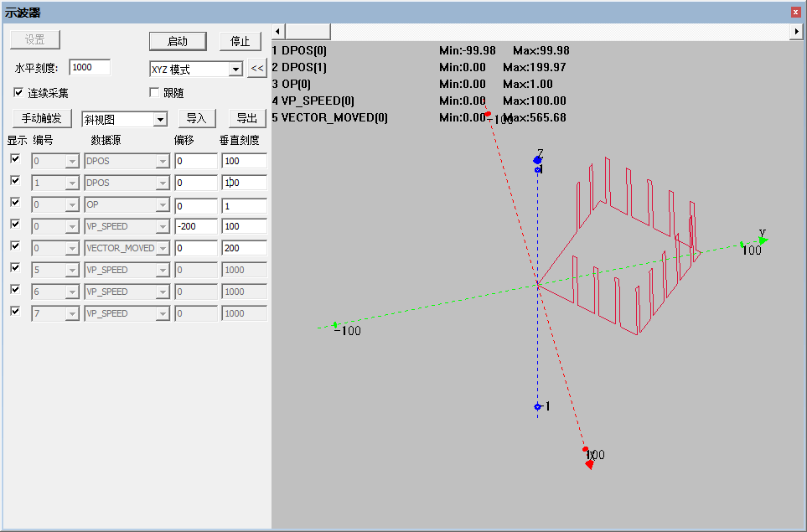Open the XYZ 模式 mode dropdown

[235, 69]
